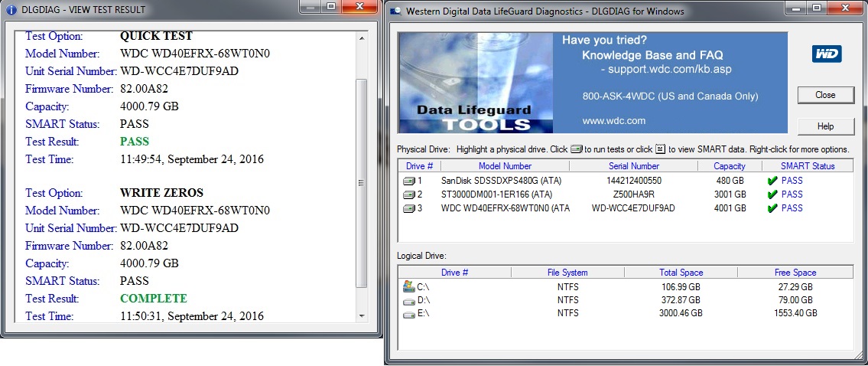Click 79.00 GB free space value
Image resolution: width=868 pixels, height=366 pixels.
(x=795, y=301)
